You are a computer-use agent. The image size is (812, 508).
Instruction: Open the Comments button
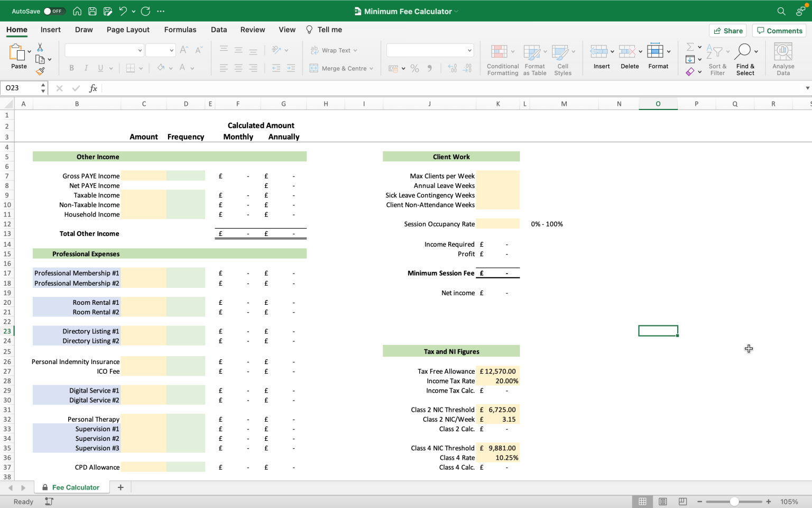(779, 31)
